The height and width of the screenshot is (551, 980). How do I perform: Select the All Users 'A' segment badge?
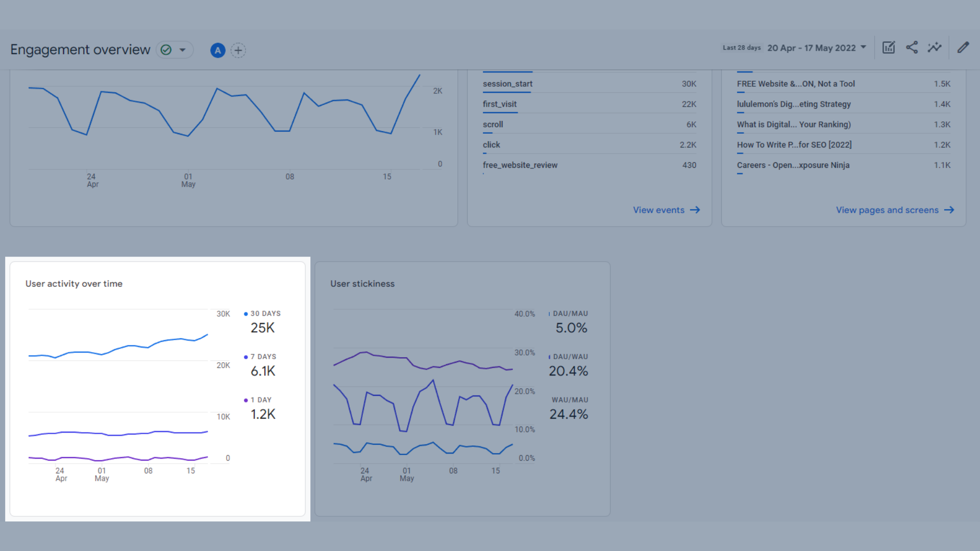[x=217, y=51]
